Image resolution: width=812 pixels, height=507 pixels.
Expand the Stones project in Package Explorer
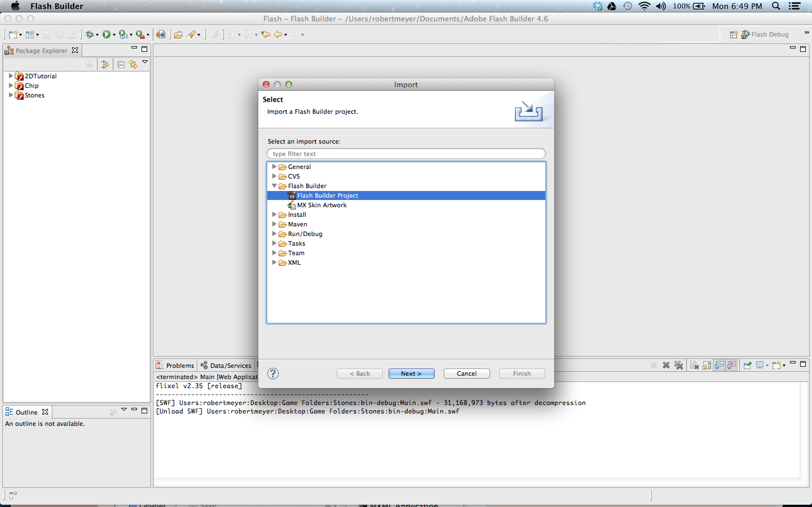11,95
